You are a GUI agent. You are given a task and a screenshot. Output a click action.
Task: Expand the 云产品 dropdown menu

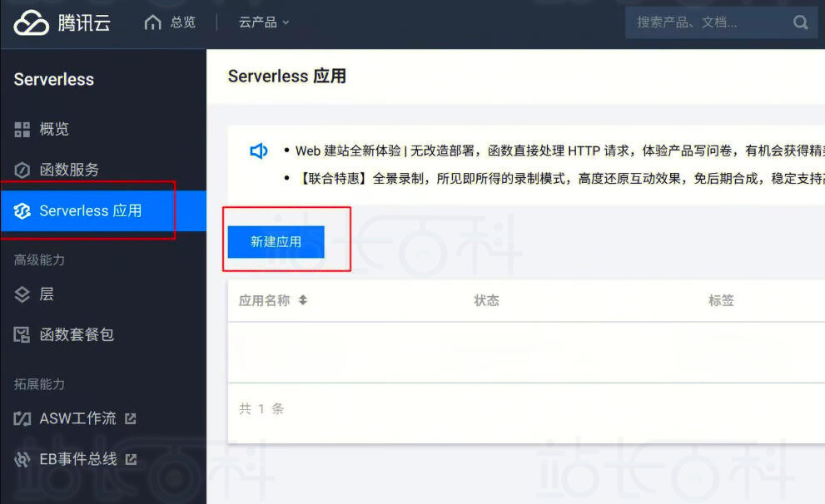pos(264,22)
